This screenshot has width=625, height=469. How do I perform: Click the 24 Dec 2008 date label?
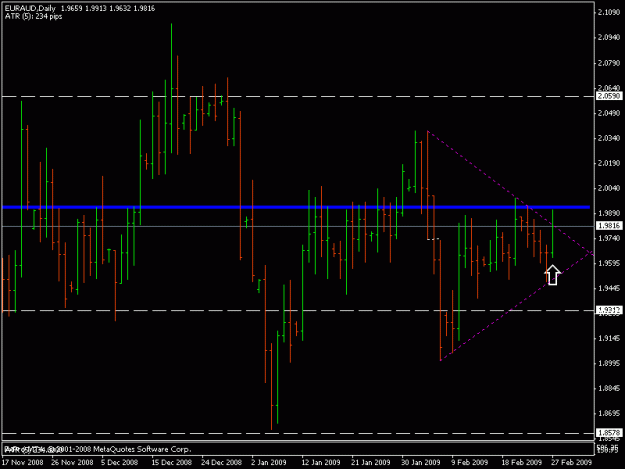[x=221, y=463]
